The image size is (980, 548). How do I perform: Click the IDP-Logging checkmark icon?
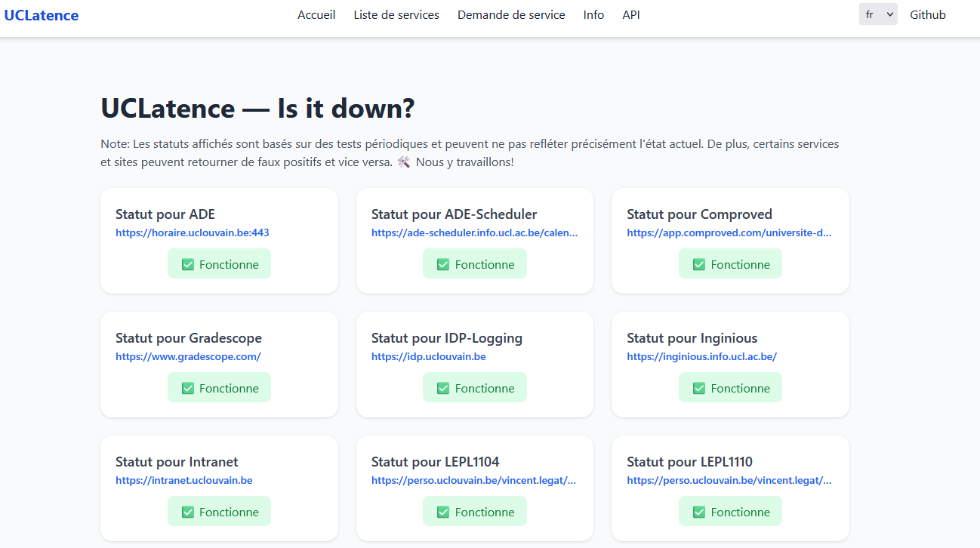(x=443, y=388)
